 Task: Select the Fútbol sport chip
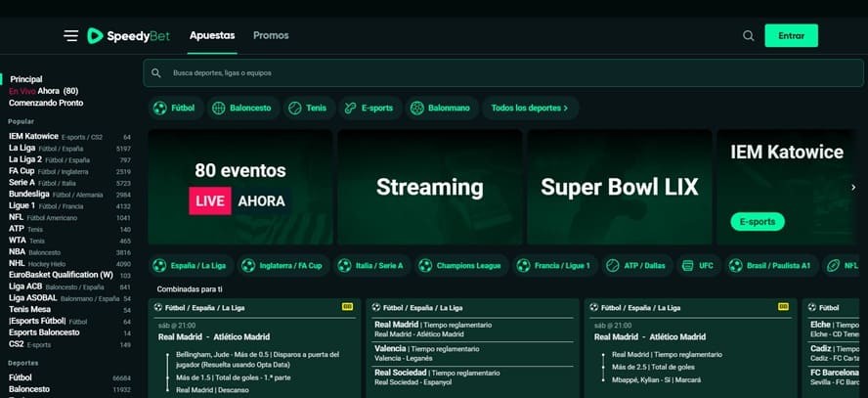(176, 108)
